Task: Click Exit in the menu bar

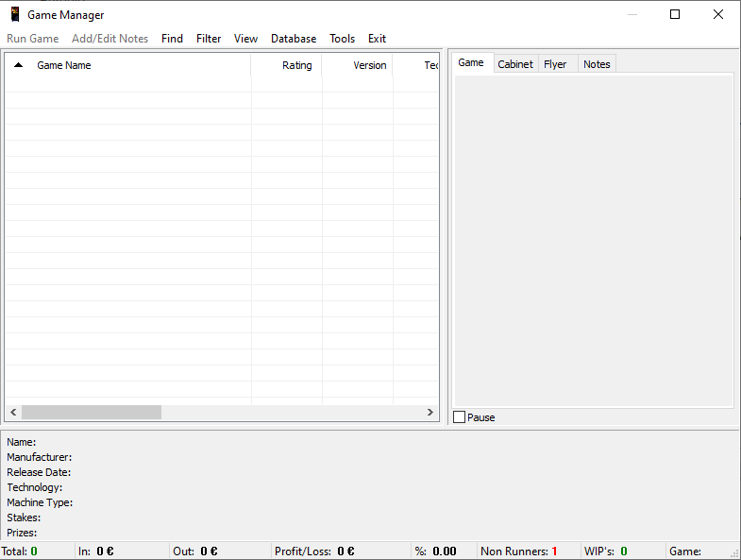Action: coord(377,39)
